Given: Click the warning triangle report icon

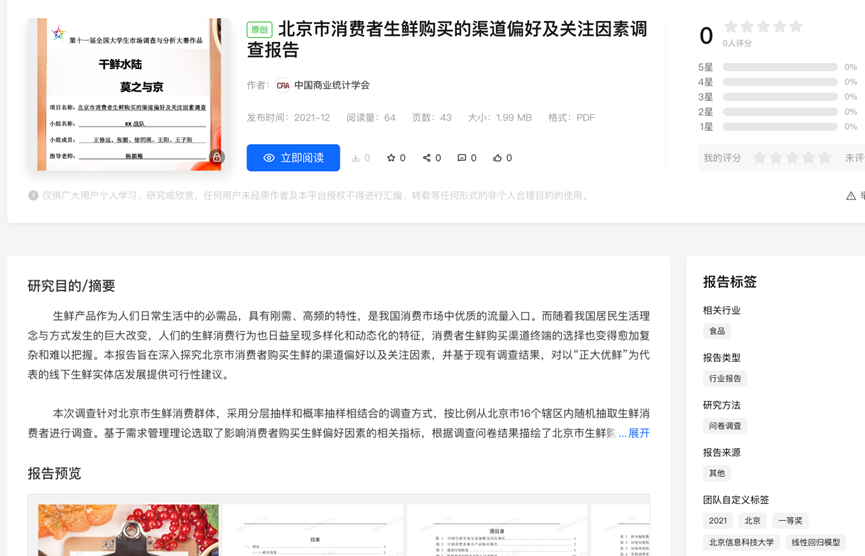Looking at the screenshot, I should tap(851, 196).
